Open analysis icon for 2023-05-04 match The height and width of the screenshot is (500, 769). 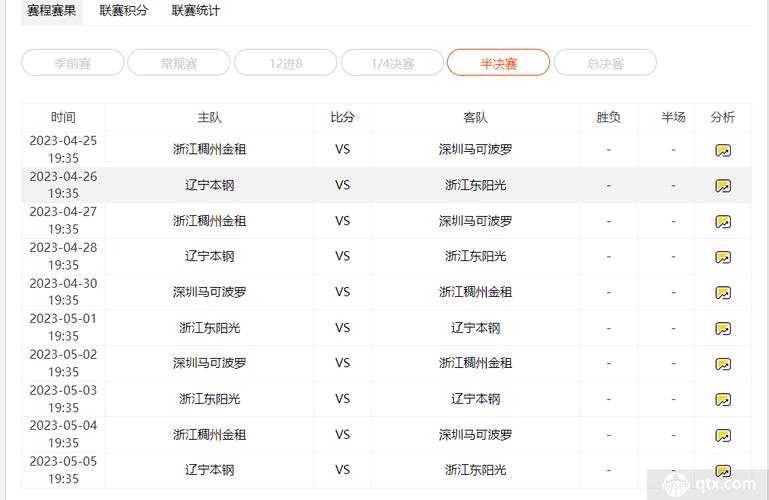coord(722,435)
